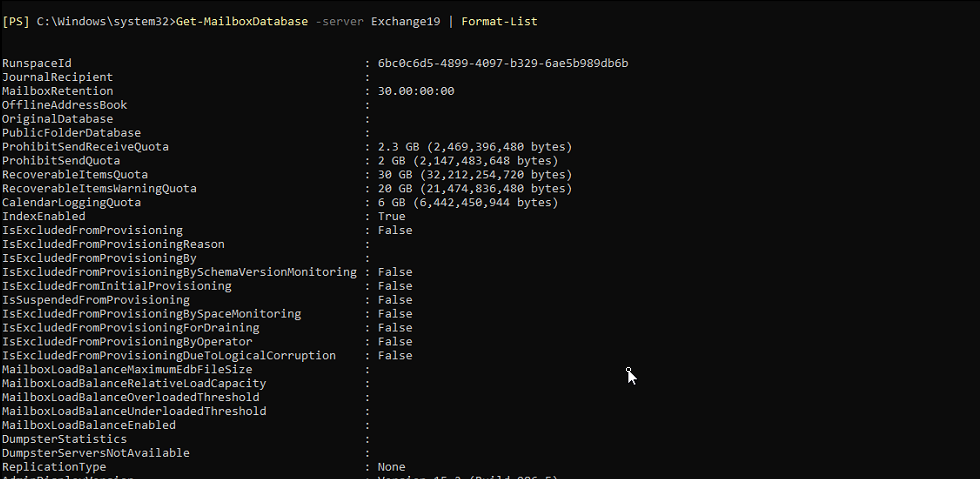Click the IsExcludedFromProvisioningDueToLogicalCorruption property name
Image resolution: width=980 pixels, height=479 pixels.
169,356
